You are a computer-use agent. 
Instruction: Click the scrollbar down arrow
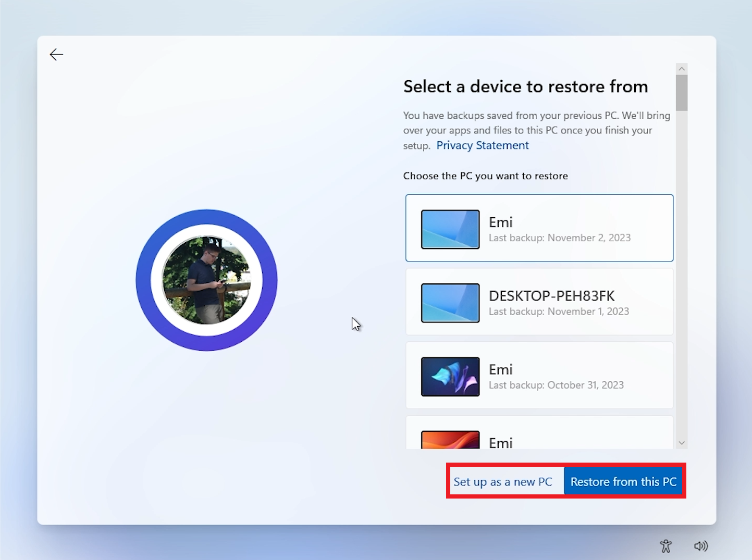point(682,442)
